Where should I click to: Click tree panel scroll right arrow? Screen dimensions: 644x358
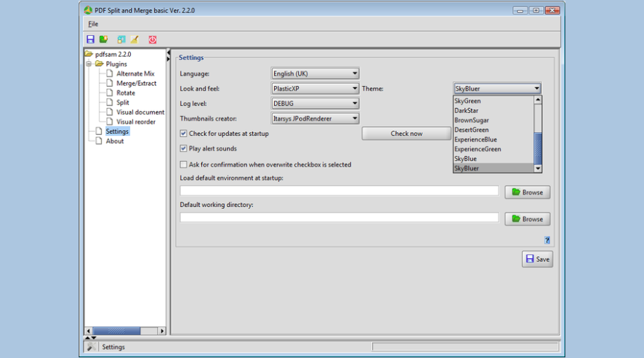[x=162, y=331]
